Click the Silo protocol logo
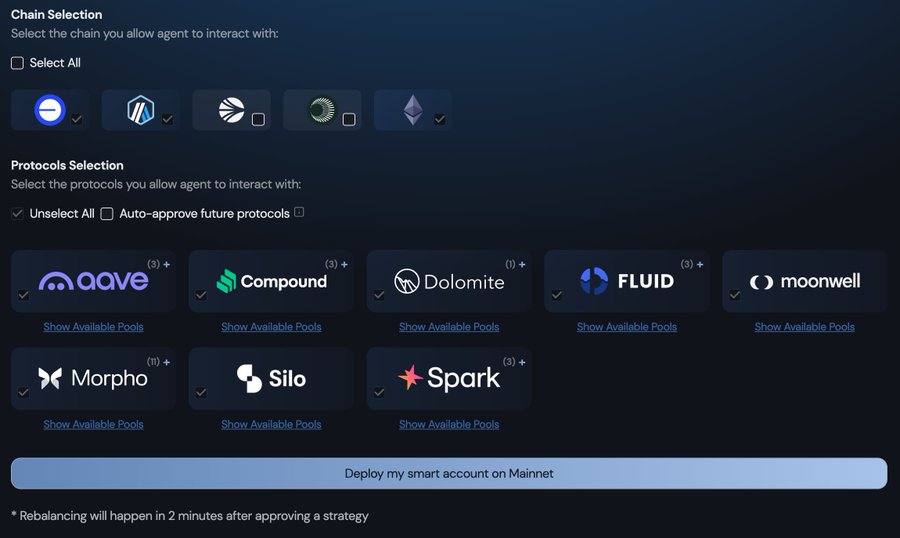 271,378
